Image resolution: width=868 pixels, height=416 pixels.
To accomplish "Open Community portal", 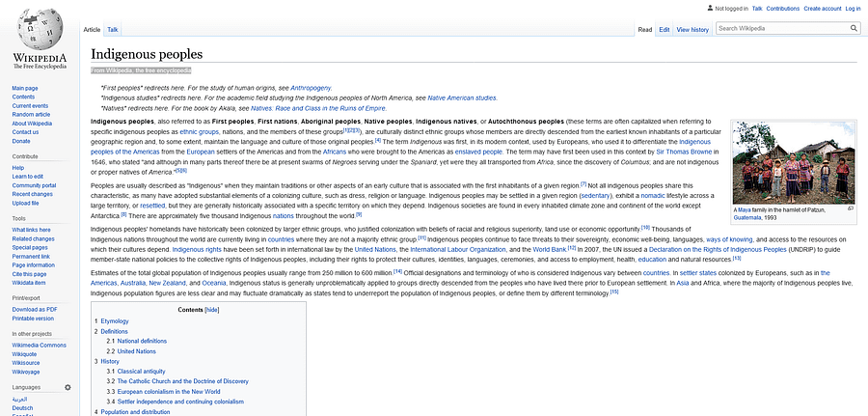I will point(34,185).
